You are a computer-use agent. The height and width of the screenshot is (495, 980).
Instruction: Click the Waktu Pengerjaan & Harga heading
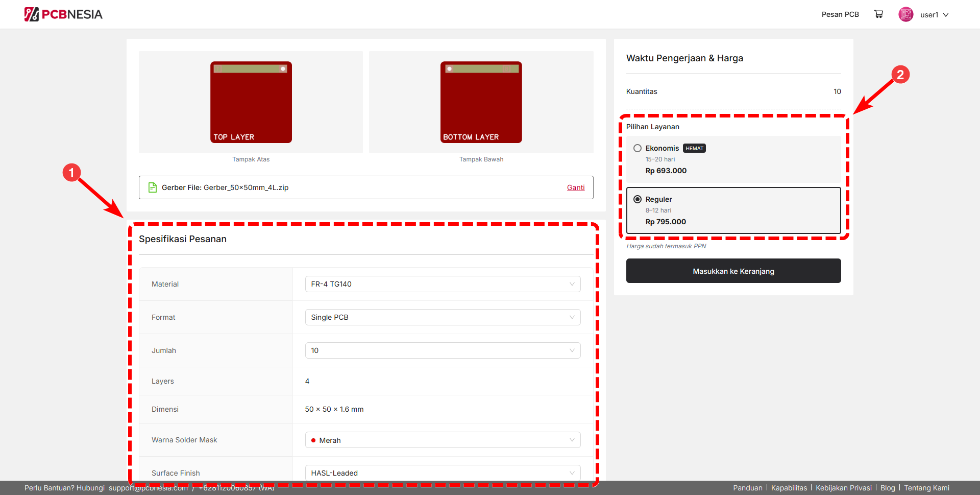(684, 58)
